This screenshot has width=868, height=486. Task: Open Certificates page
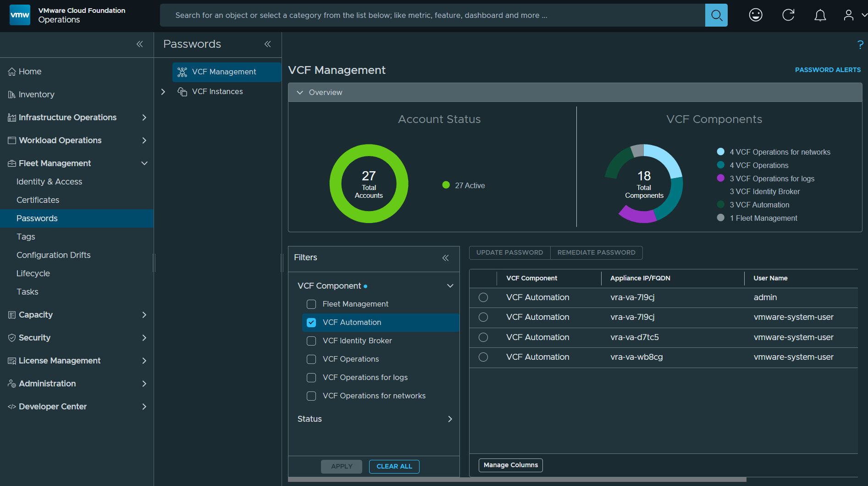pos(38,200)
